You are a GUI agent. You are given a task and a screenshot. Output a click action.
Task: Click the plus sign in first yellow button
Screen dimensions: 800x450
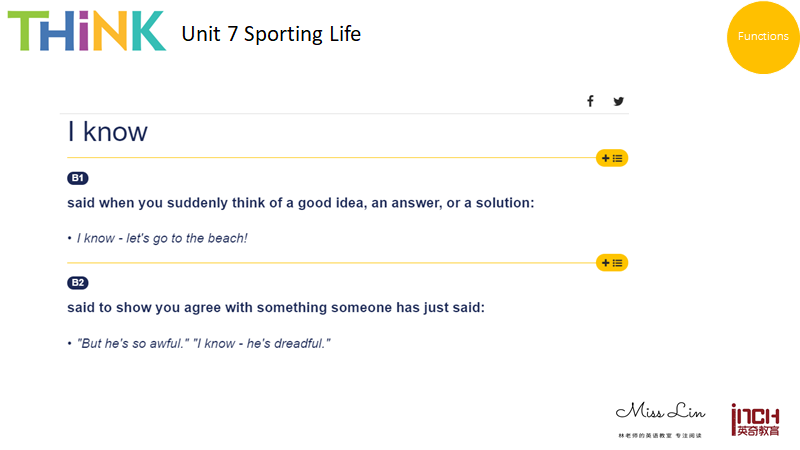606,158
